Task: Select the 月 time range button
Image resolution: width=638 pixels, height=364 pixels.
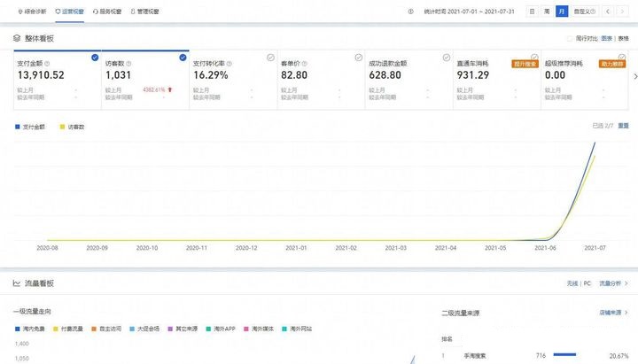Action: click(x=562, y=12)
